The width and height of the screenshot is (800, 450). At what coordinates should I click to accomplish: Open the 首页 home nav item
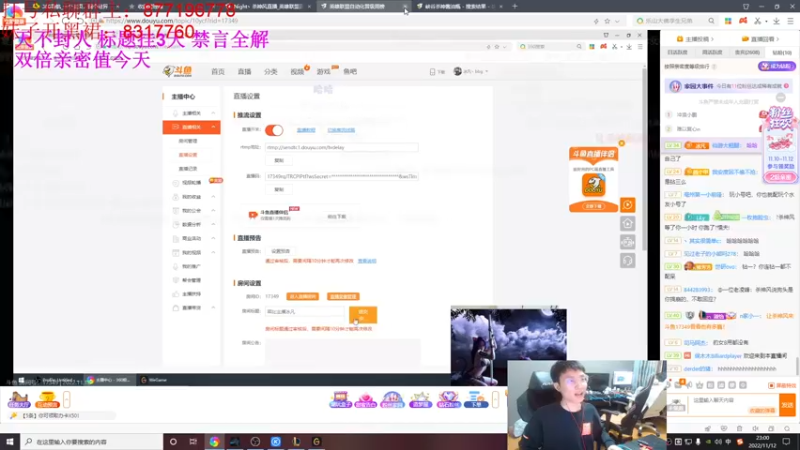[x=218, y=71]
